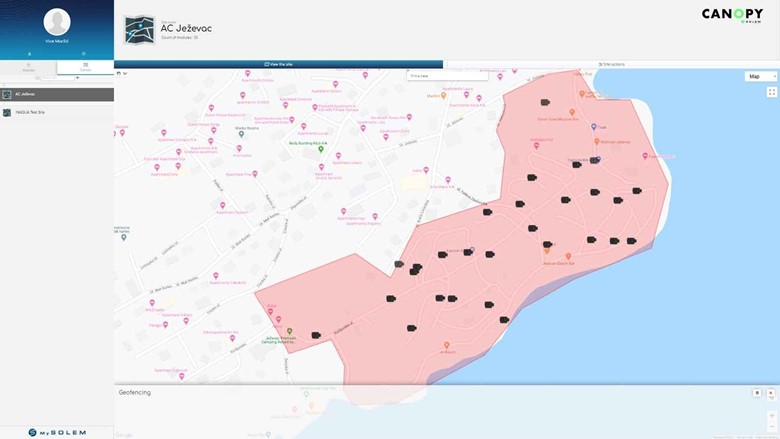Switch to the Sites tab
Screen dimensions: 780x439
point(85,68)
